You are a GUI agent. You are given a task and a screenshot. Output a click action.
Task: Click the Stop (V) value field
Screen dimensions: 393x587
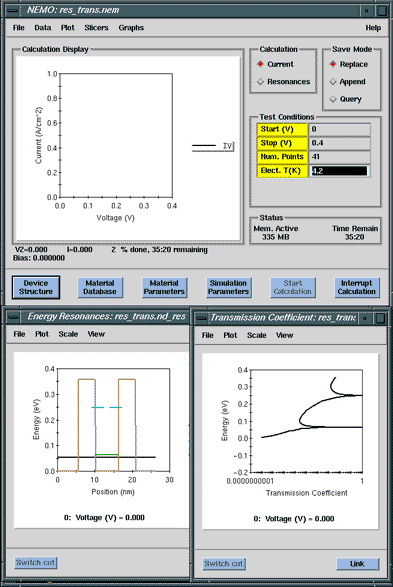pyautogui.click(x=339, y=143)
